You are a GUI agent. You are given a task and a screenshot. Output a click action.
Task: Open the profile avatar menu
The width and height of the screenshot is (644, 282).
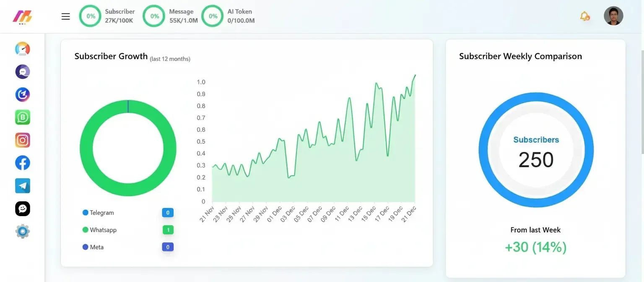click(613, 16)
